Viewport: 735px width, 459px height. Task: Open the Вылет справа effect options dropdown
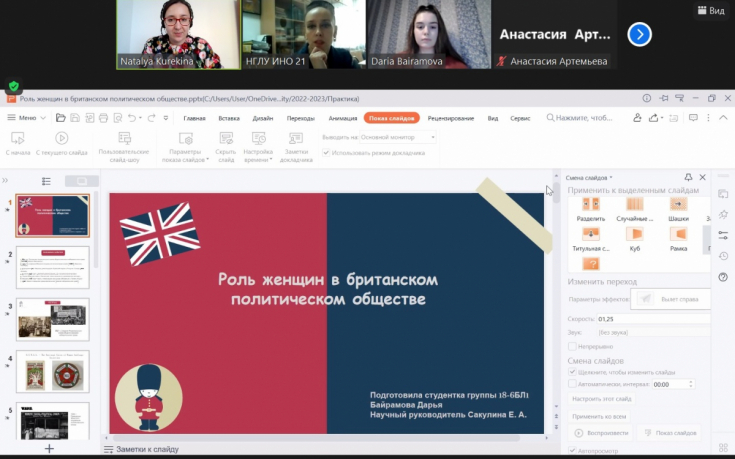tap(671, 299)
